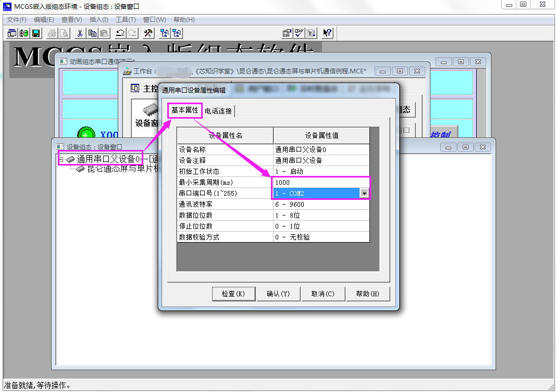556x392 pixels.
Task: Click the 最小采集周期 value field 1000
Action: pyautogui.click(x=322, y=182)
